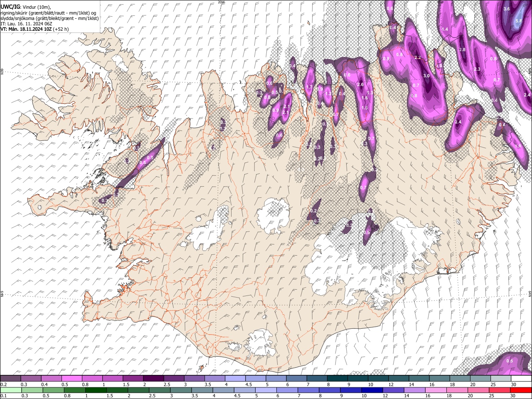Click the 2.8 snowfall value label
The width and height of the screenshot is (532, 399).
(x=462, y=50)
